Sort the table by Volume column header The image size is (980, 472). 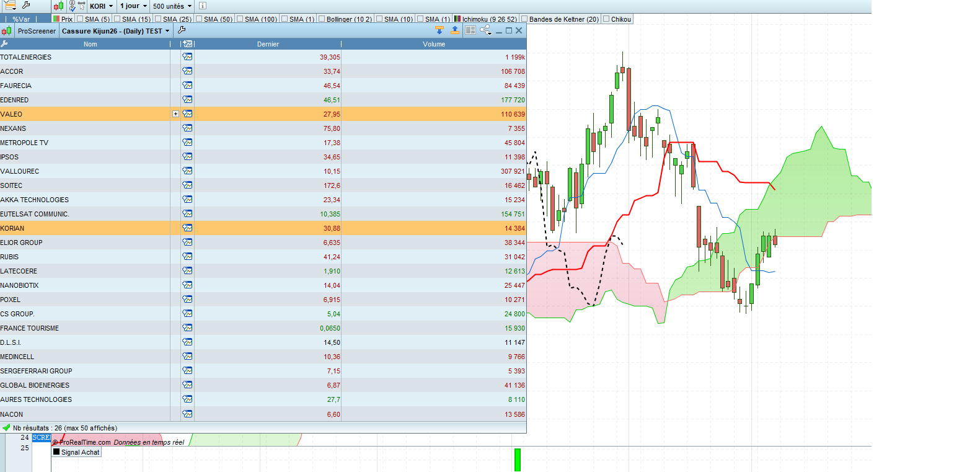pyautogui.click(x=434, y=44)
